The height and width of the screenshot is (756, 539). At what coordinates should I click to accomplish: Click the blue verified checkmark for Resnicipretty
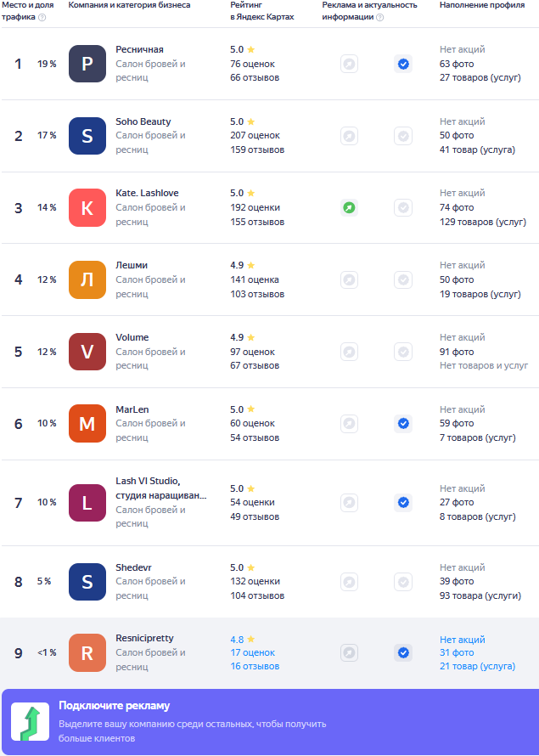403,653
